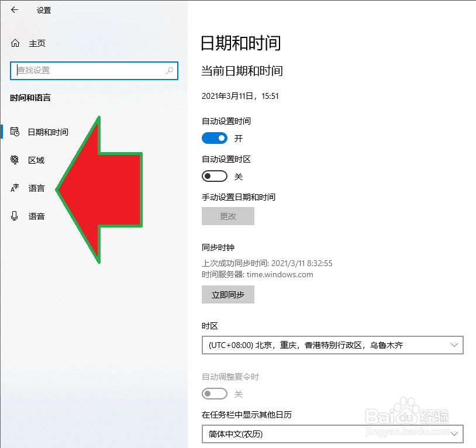Click the back arrow in the Settings header
The width and height of the screenshot is (476, 448).
click(x=15, y=10)
